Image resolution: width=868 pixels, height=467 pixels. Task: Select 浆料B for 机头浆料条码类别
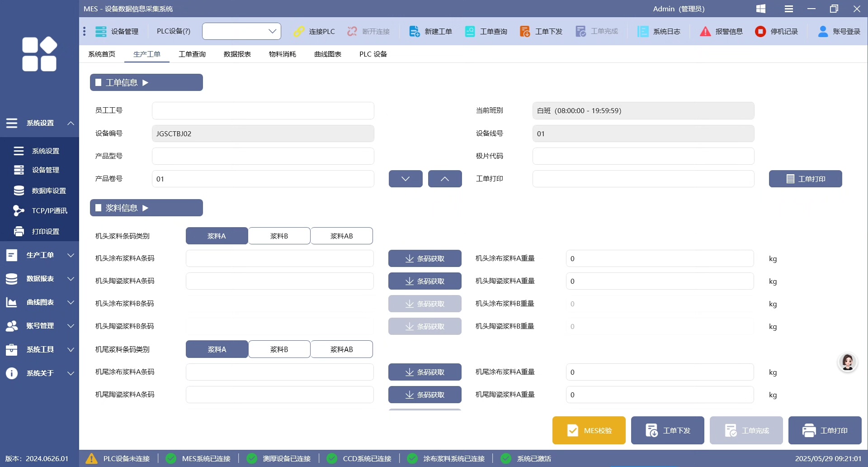[x=279, y=236]
